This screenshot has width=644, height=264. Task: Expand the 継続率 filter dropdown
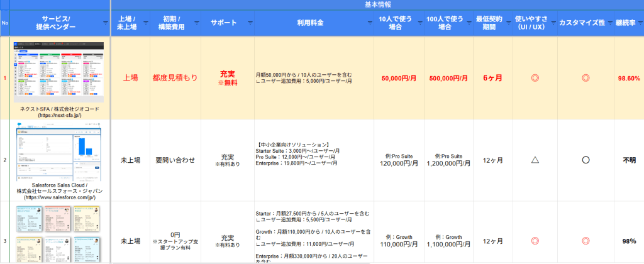point(639,23)
